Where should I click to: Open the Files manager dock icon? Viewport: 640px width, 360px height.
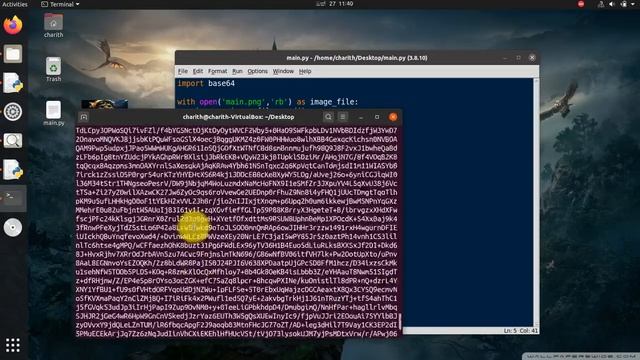click(x=13, y=54)
